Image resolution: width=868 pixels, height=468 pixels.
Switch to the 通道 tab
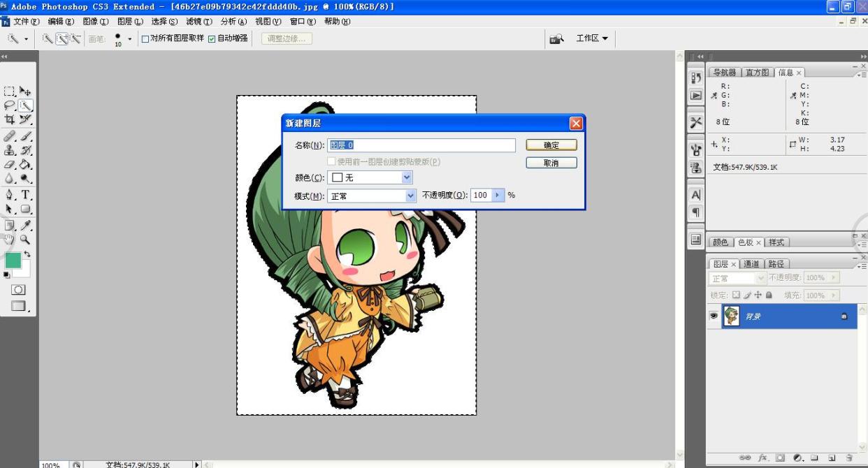(x=751, y=264)
